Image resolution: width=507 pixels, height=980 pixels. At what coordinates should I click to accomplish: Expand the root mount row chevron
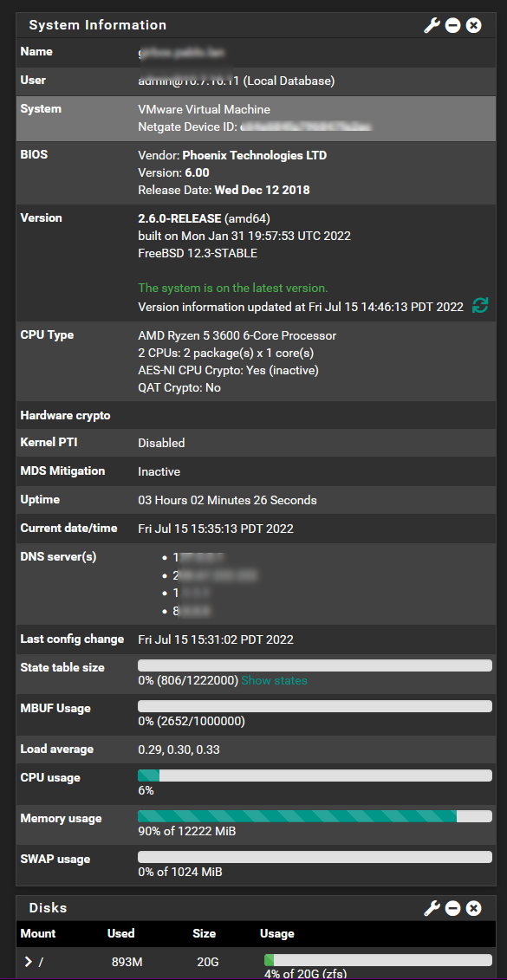(x=28, y=962)
